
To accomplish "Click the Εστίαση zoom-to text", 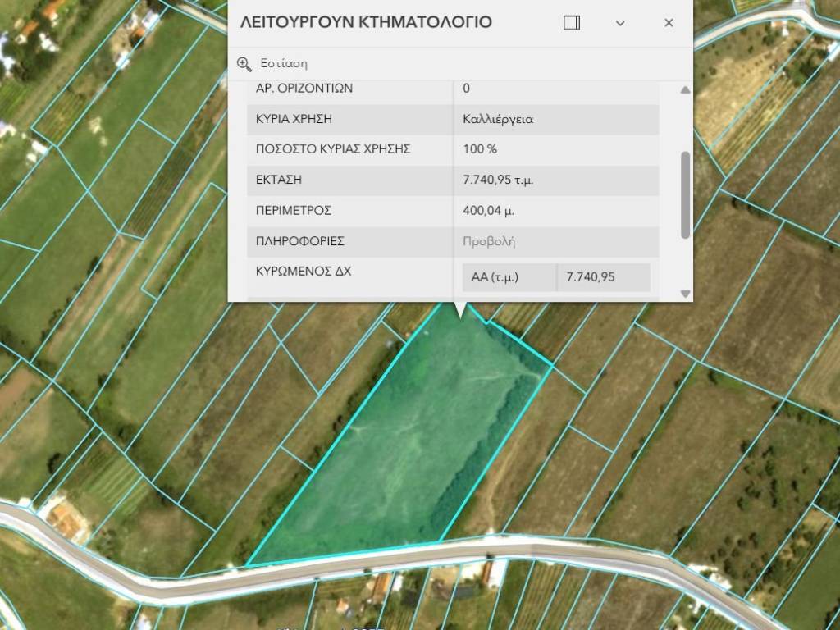I will (284, 64).
